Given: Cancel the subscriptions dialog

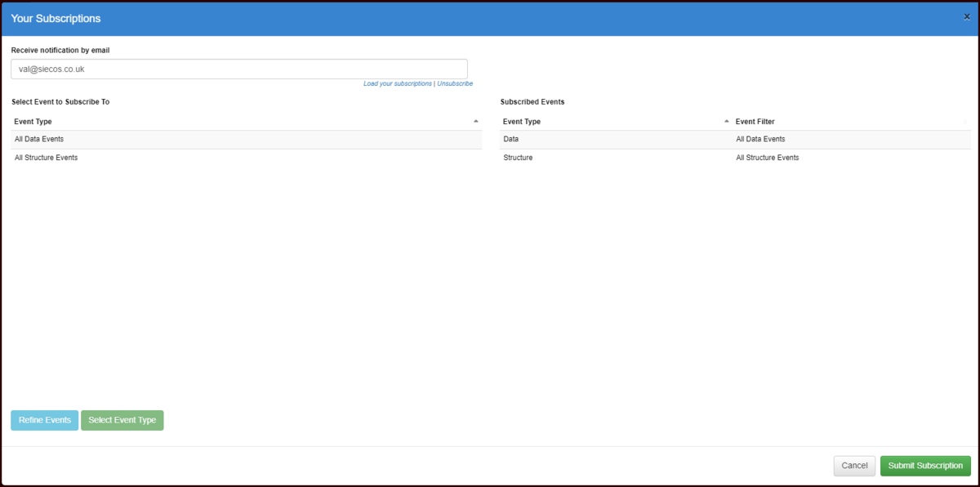Looking at the screenshot, I should 854,465.
